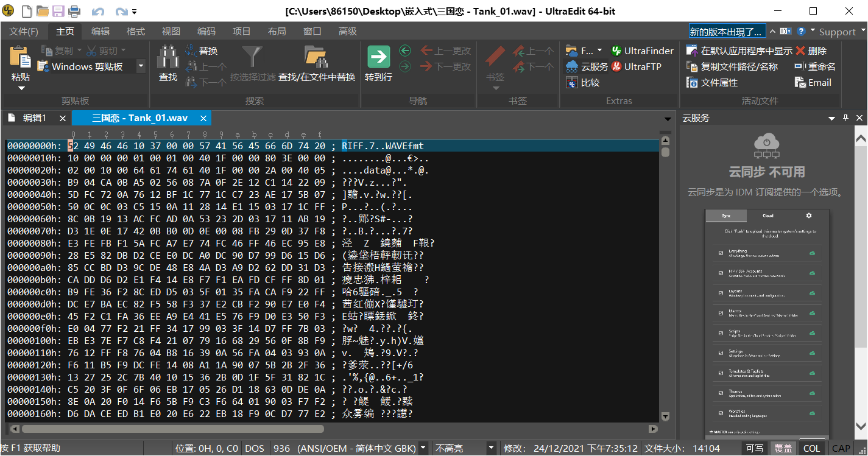
Task: Click the DOS line ending indicator
Action: pos(254,449)
